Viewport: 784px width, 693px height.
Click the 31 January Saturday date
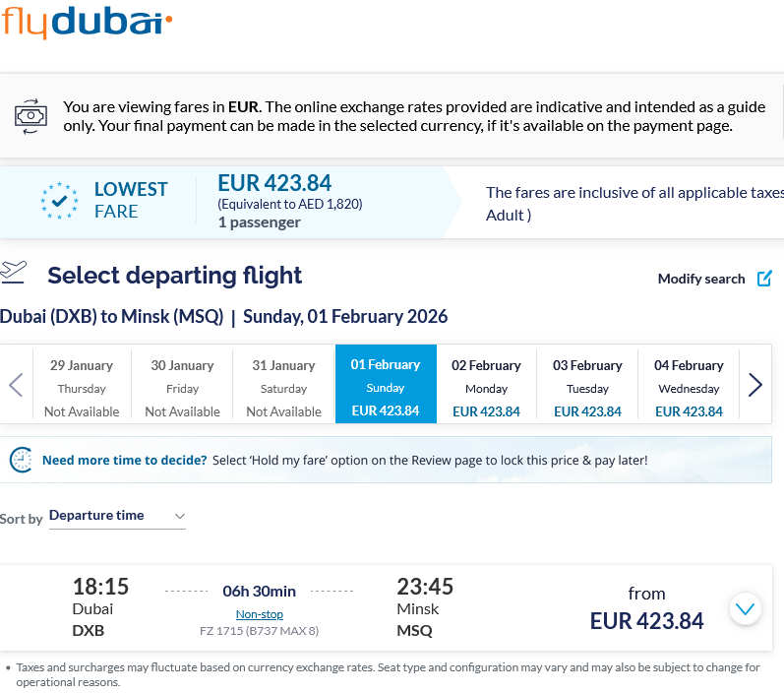284,384
